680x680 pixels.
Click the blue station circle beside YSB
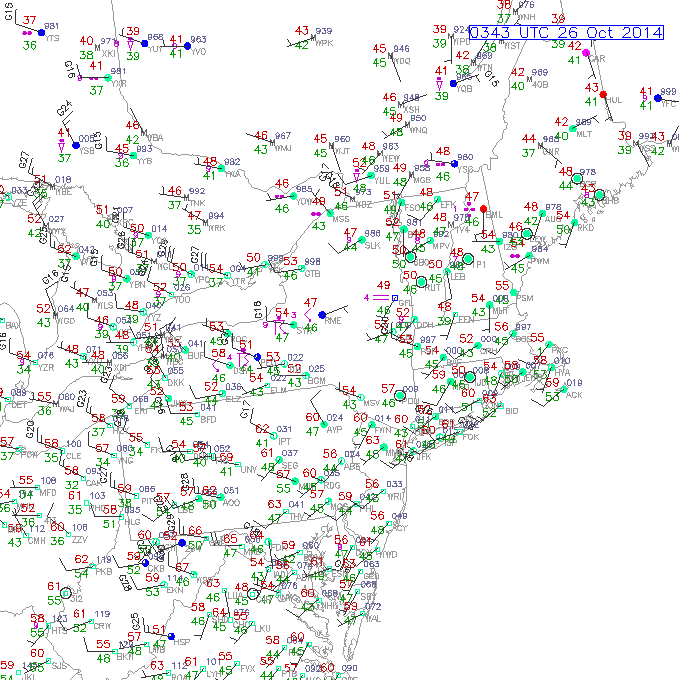76,145
